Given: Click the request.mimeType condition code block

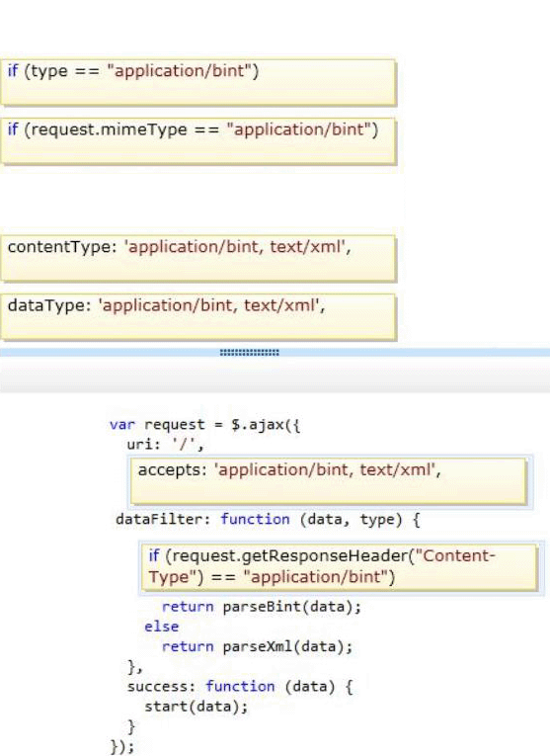Looking at the screenshot, I should point(197,140).
